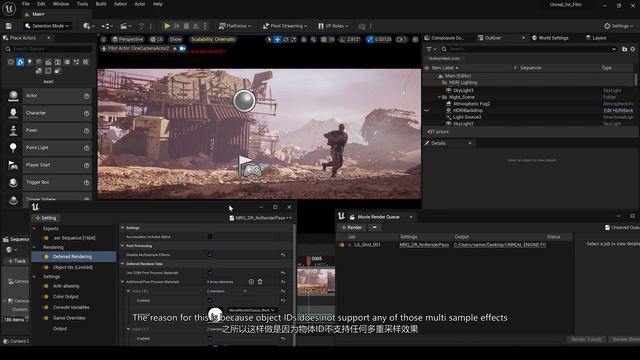The width and height of the screenshot is (640, 360).
Task: Open the Build menu
Action: click(x=101, y=4)
